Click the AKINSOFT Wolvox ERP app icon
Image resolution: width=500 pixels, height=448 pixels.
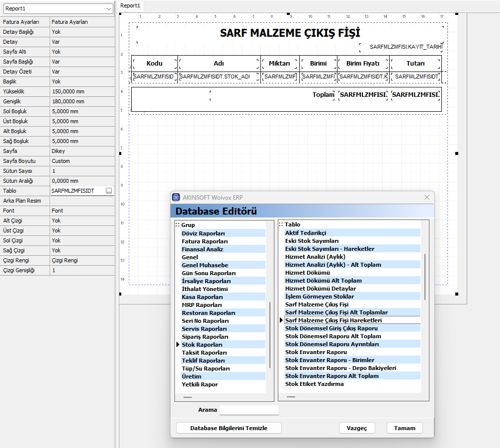click(x=176, y=197)
